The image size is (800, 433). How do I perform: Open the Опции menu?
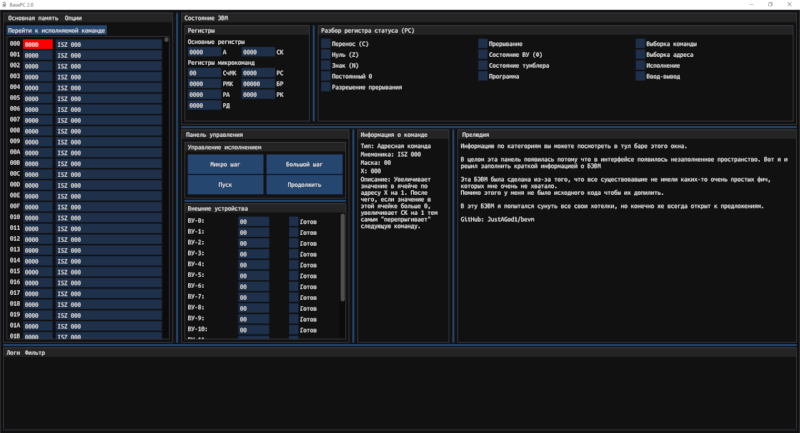[x=73, y=18]
